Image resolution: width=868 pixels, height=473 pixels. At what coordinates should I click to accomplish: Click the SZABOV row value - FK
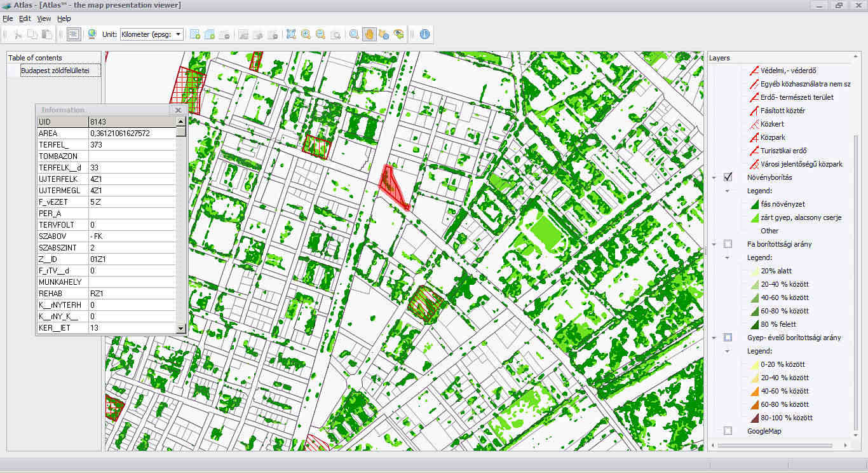[132, 236]
